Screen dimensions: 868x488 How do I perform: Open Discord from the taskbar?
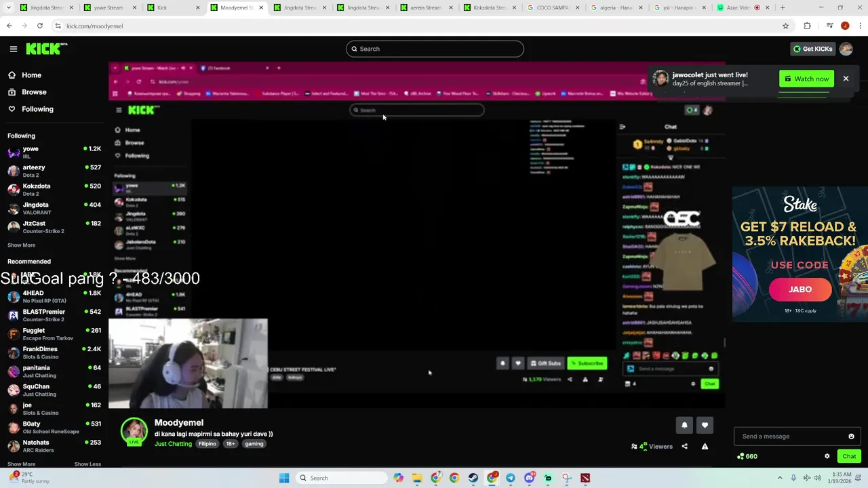[530, 478]
